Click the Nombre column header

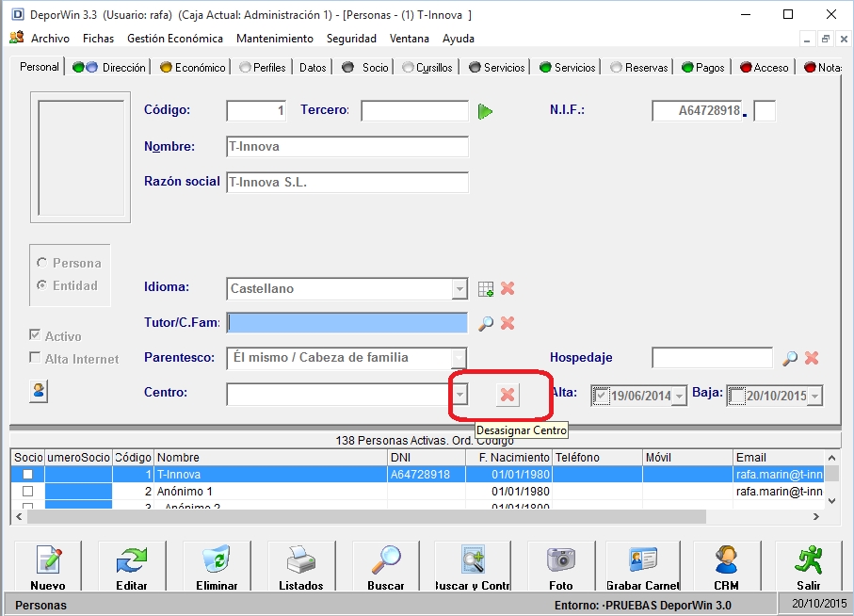point(270,458)
